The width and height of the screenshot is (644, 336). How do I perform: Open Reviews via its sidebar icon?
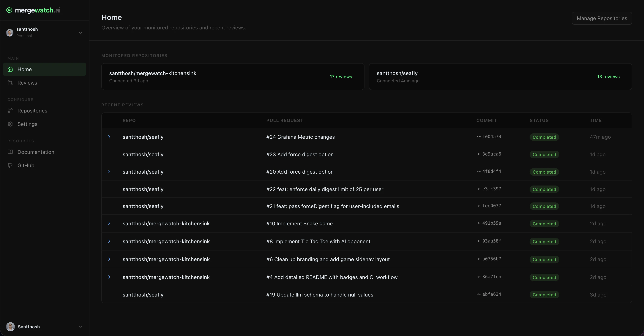pyautogui.click(x=10, y=83)
